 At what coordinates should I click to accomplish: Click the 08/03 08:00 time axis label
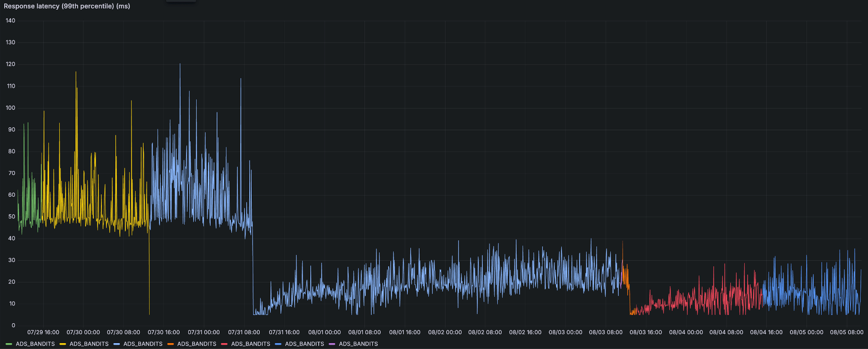click(x=606, y=332)
